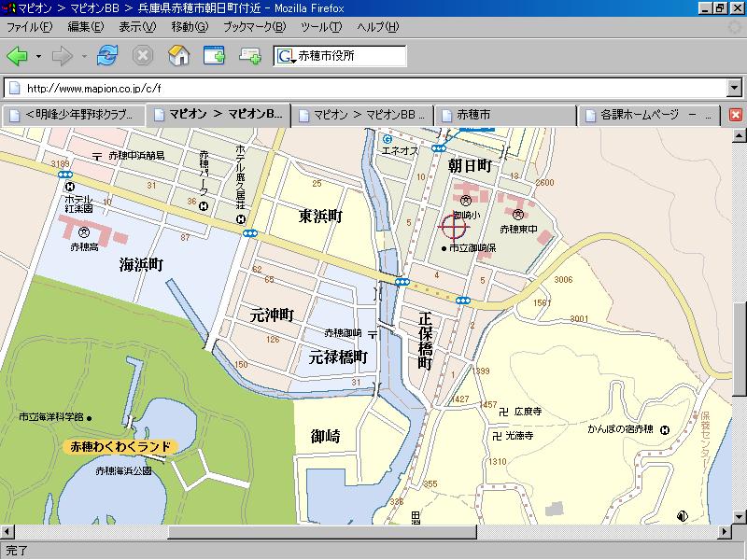Click the search field containing 赤穂市役所
The image size is (747, 560).
351,56
